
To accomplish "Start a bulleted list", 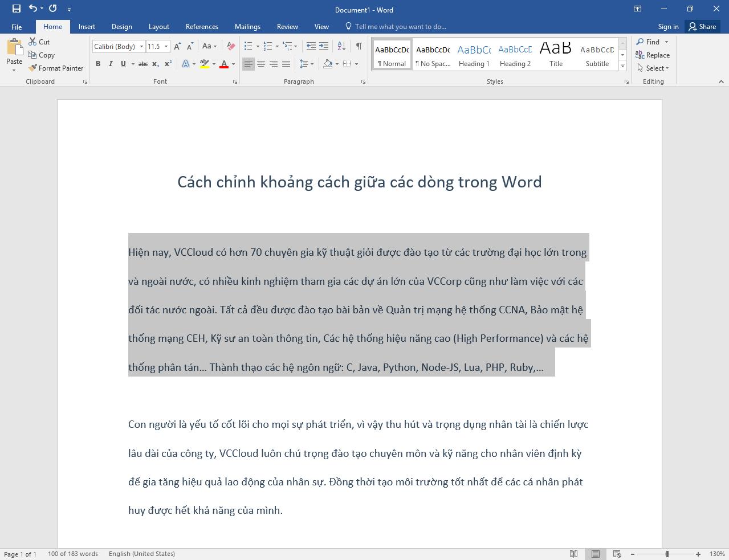I will click(248, 46).
